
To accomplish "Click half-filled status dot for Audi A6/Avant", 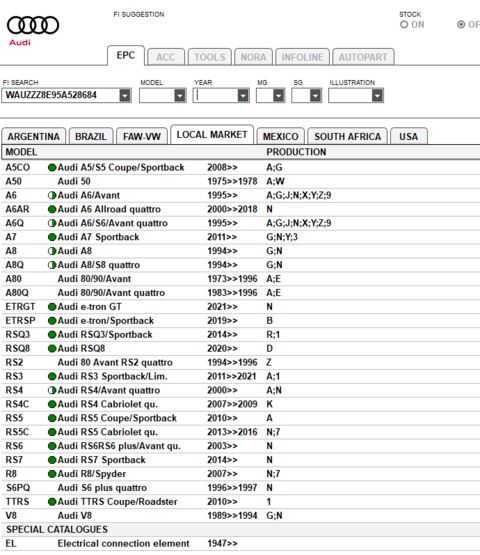I will pos(52,195).
